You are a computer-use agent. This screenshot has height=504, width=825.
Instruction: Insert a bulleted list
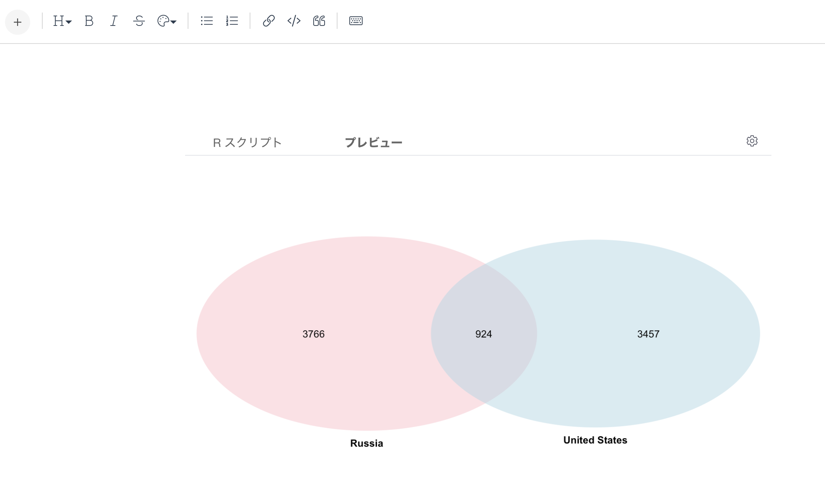click(x=206, y=21)
